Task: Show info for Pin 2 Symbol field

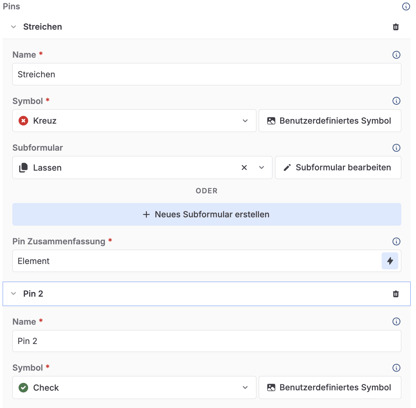Action: 396,368
